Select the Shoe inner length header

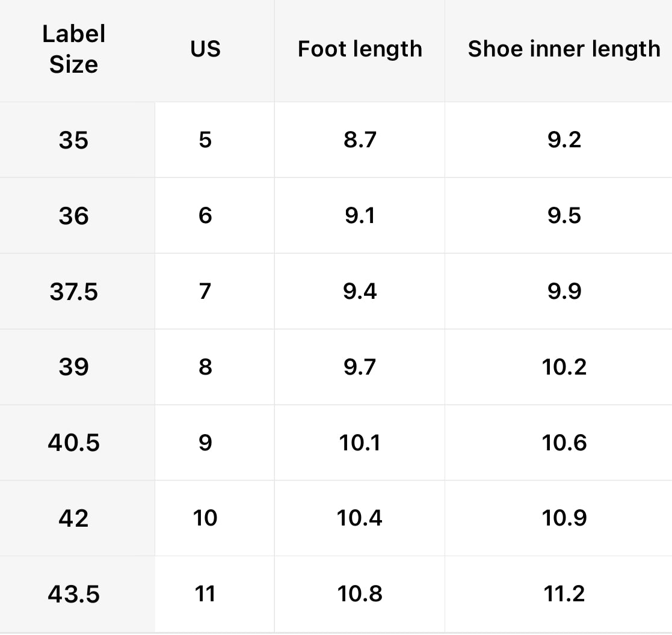(564, 49)
